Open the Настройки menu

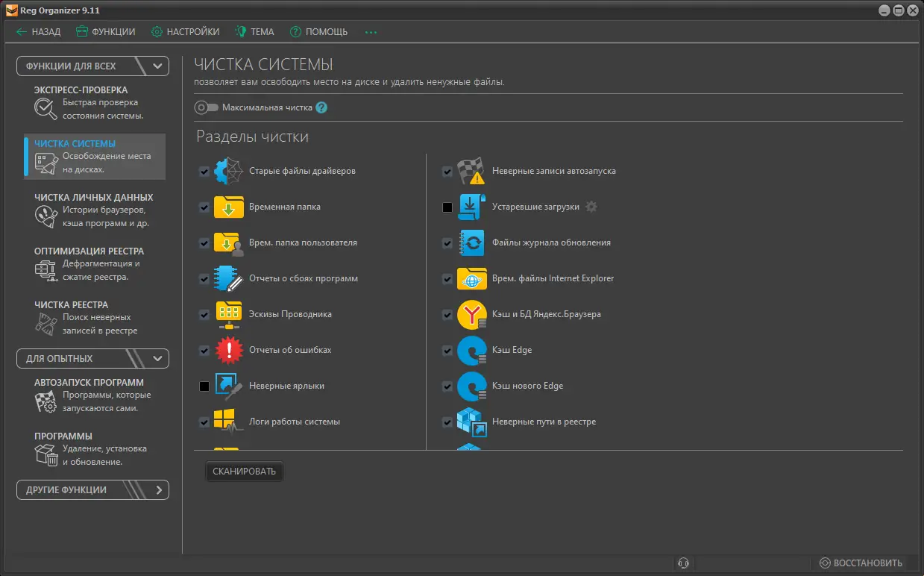click(185, 32)
